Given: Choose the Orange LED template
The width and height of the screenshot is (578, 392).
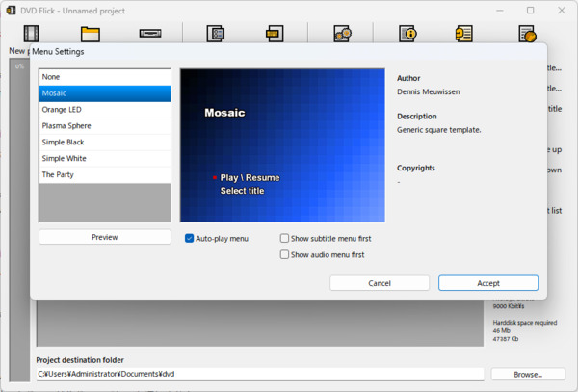Looking at the screenshot, I should click(104, 109).
